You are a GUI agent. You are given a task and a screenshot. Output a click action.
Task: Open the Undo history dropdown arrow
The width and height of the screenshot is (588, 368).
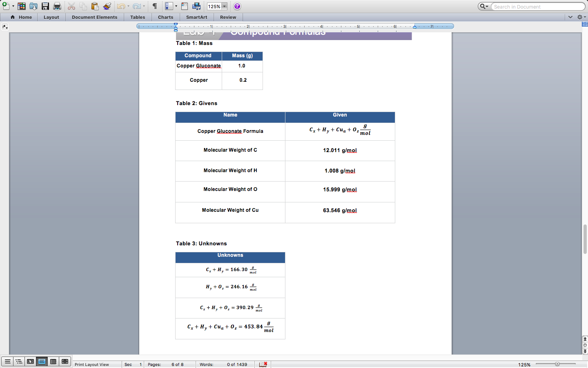coord(128,6)
